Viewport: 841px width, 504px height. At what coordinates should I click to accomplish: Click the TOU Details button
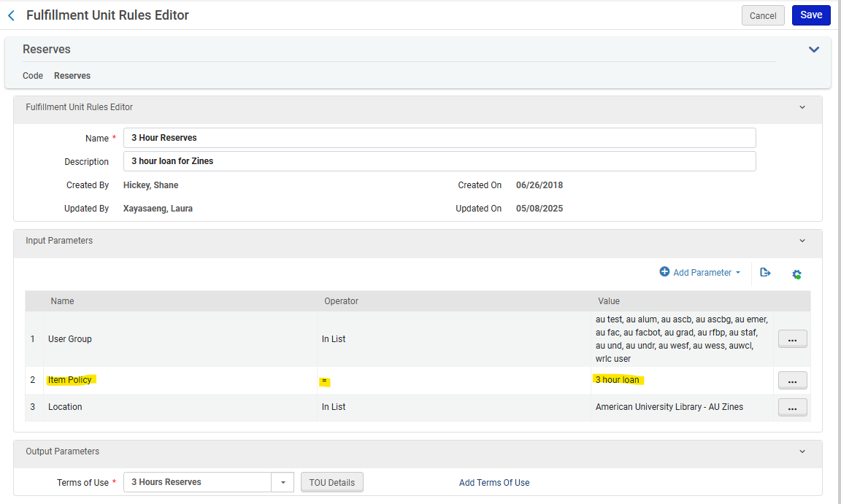tap(331, 482)
